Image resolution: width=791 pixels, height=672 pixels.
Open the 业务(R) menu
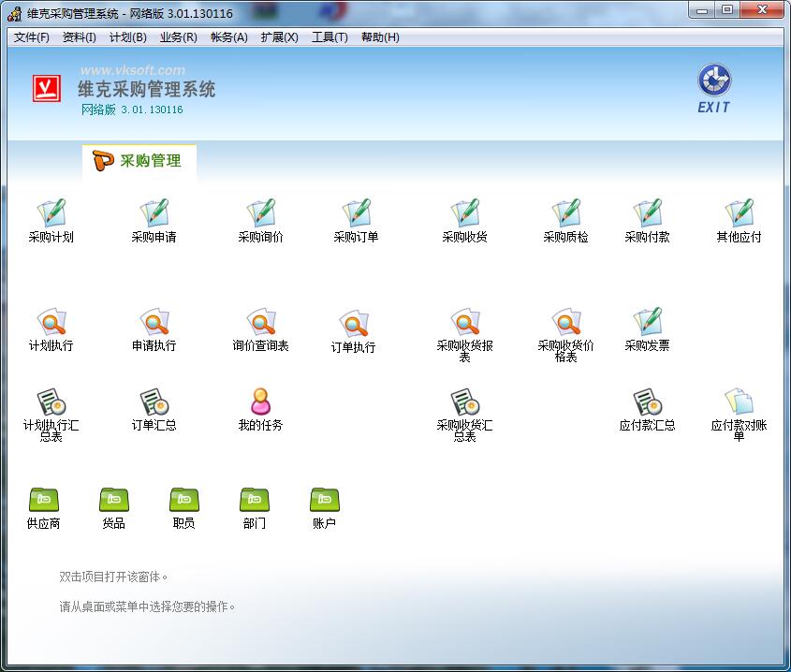tap(179, 37)
